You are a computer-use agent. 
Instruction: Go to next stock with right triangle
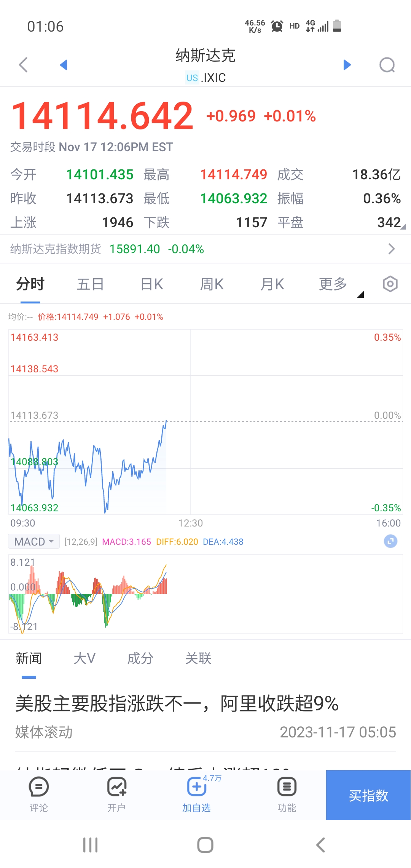(x=347, y=65)
